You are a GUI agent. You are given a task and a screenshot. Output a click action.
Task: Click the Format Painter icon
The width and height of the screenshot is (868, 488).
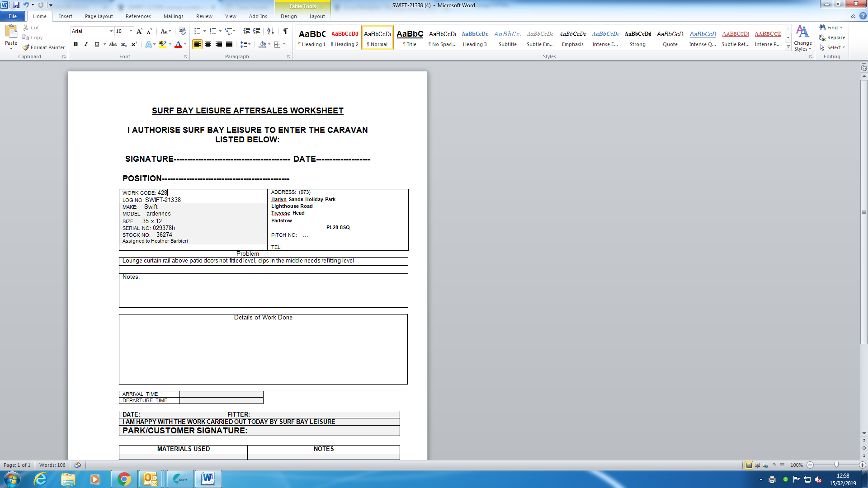click(26, 47)
